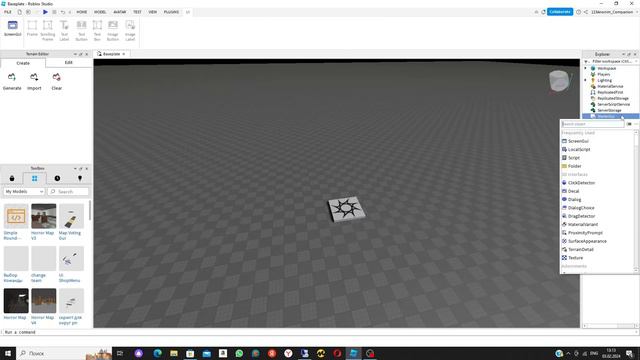Insert ClickDetector from the object popup list
640x360 pixels.
pos(581,183)
